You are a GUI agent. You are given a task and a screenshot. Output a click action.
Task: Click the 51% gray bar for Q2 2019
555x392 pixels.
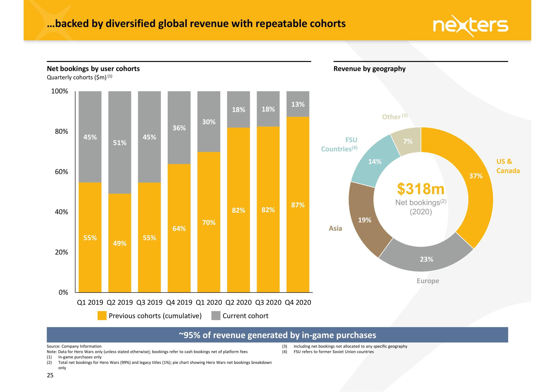[x=120, y=142]
